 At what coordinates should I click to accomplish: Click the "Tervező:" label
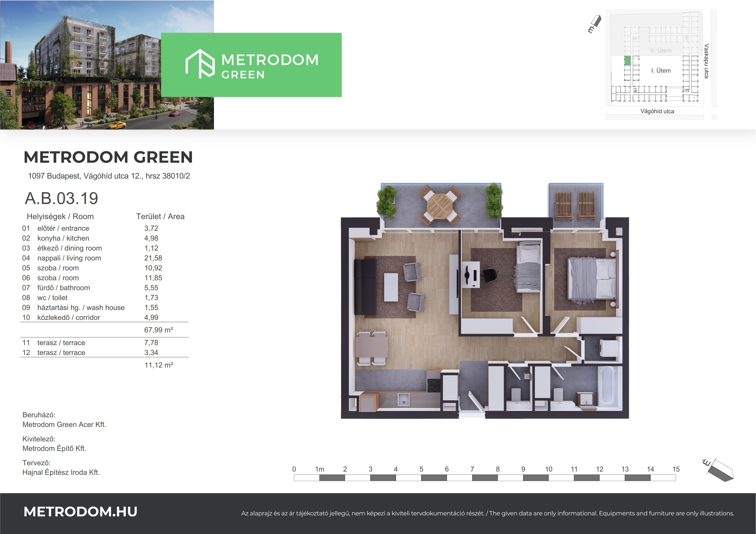(37, 463)
